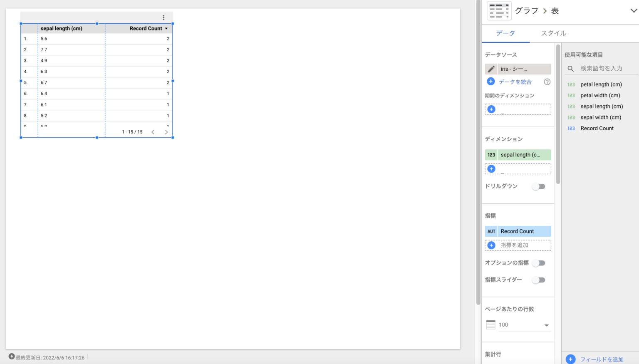Click the AUT aggregation badge on Record Count

(x=491, y=231)
